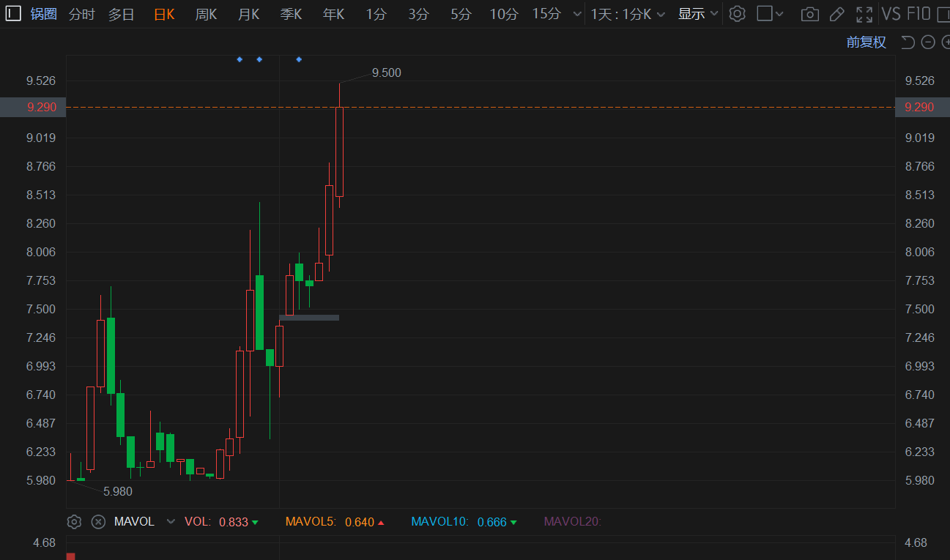The image size is (950, 560).
Task: Click the undo arrow icon below toolbar
Action: tap(908, 42)
